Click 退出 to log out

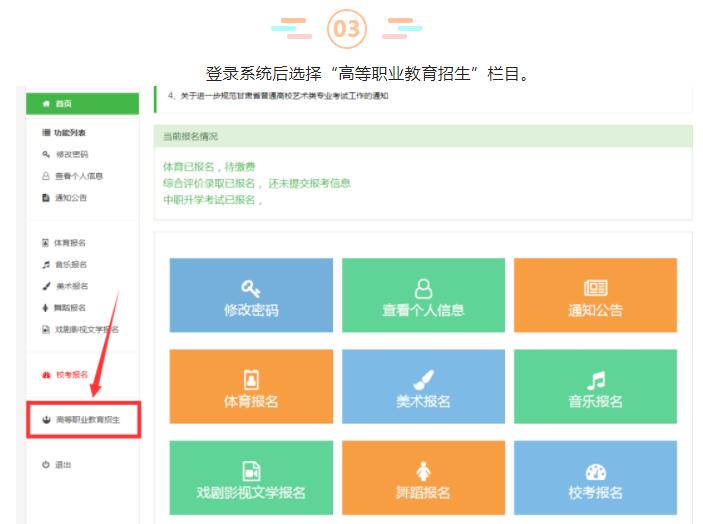coord(63,465)
